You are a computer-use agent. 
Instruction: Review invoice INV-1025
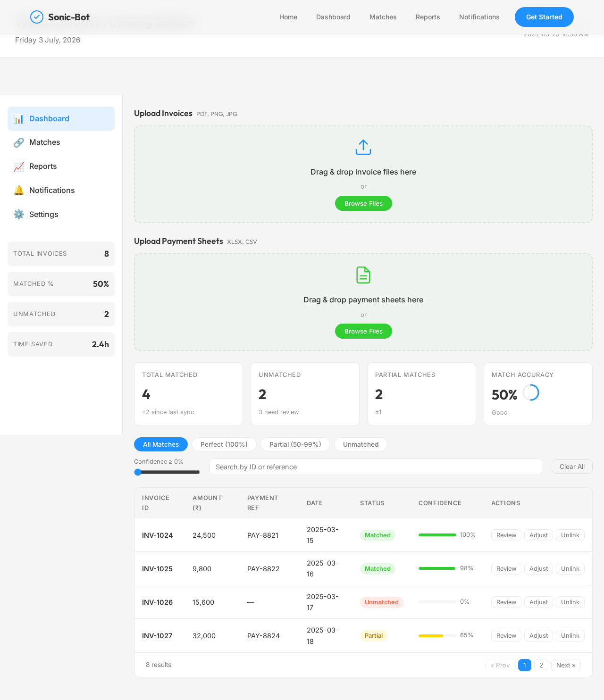click(506, 569)
